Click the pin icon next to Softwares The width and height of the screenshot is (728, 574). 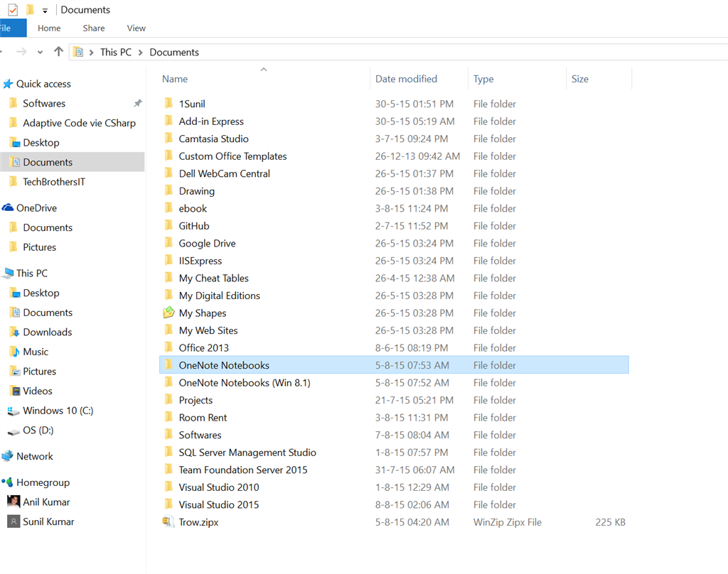pyautogui.click(x=138, y=103)
